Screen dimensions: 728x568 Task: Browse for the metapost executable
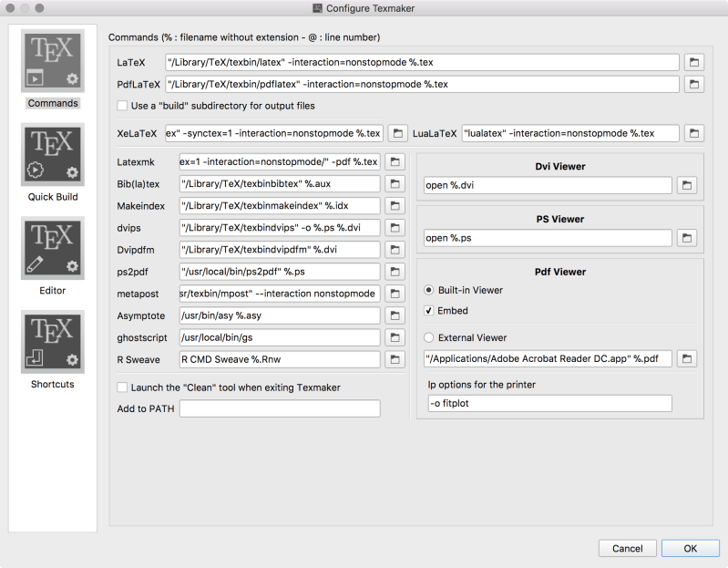[x=395, y=294]
